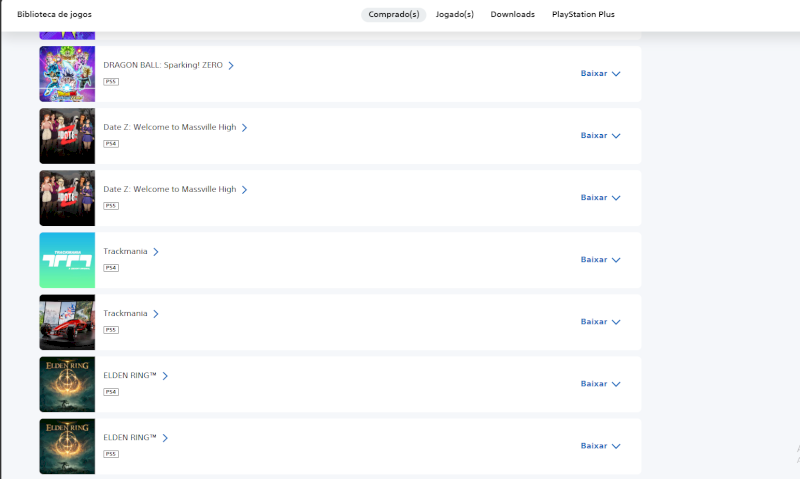Expand Baixar options for DRAGON BALL: Sparking! ZERO
Image resolution: width=800 pixels, height=479 pixels.
[x=601, y=73]
